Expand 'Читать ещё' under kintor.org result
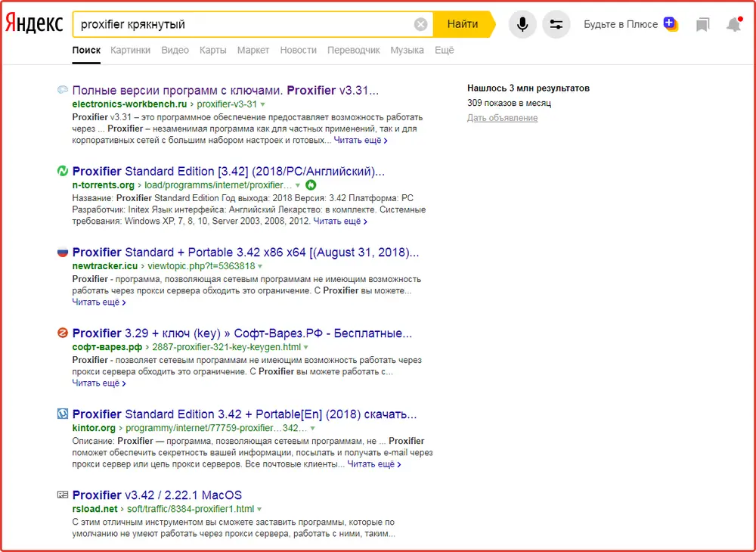756x552 pixels. pos(374,464)
